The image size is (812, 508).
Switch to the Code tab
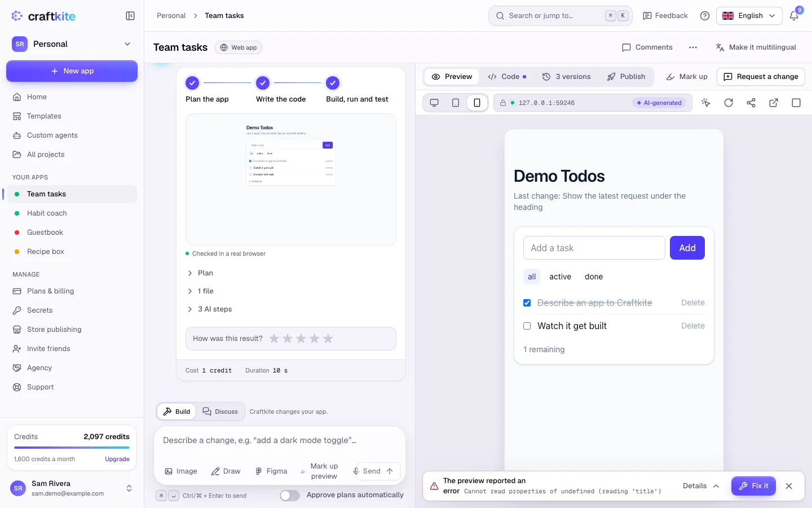507,77
